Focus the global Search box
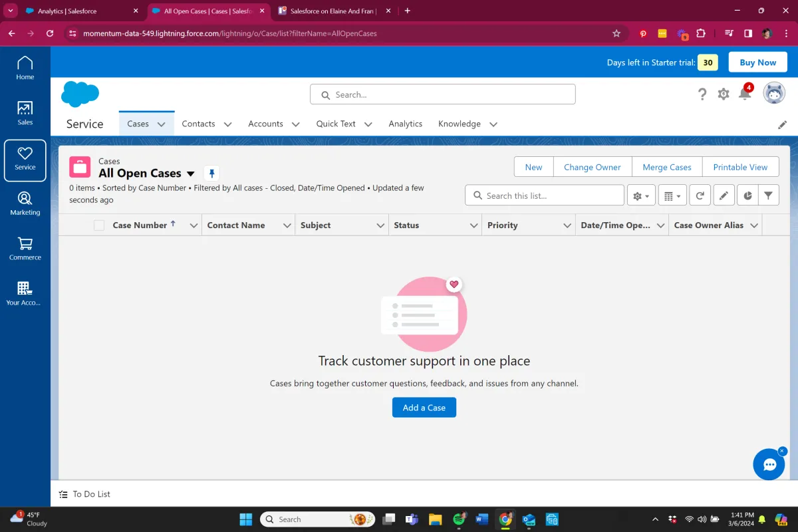 tap(442, 94)
